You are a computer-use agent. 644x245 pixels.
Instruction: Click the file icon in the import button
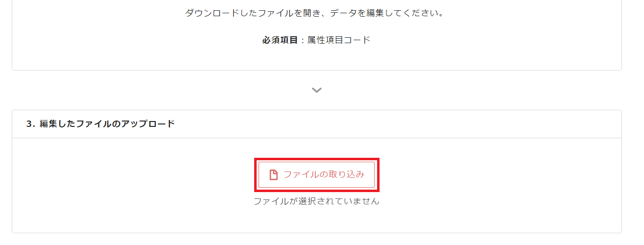[x=274, y=175]
